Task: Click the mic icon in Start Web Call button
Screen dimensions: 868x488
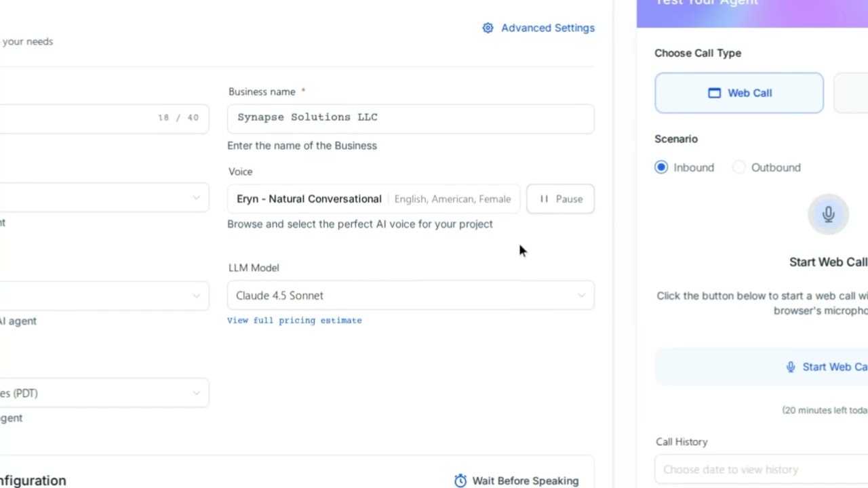Action: coord(791,367)
